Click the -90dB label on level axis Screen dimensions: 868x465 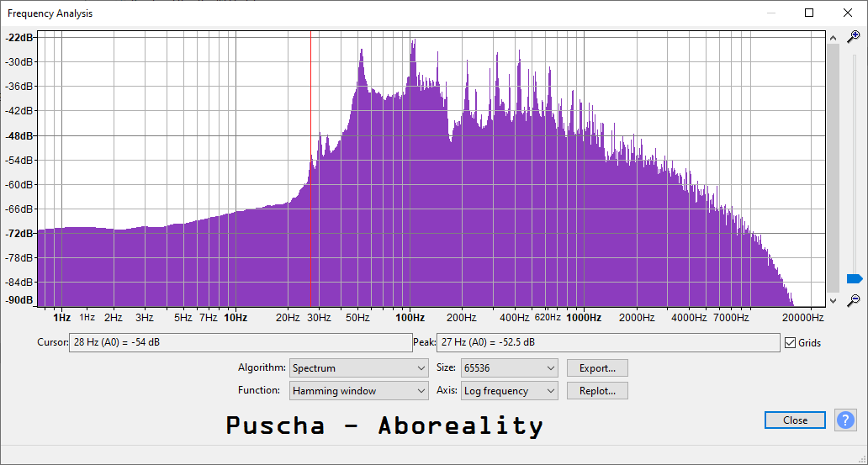tap(19, 300)
